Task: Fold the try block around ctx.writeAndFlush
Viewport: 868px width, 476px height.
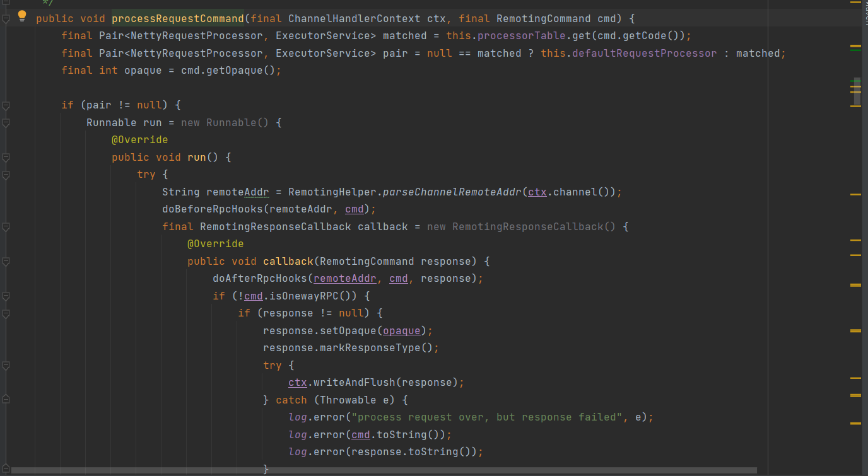Action: 6,365
